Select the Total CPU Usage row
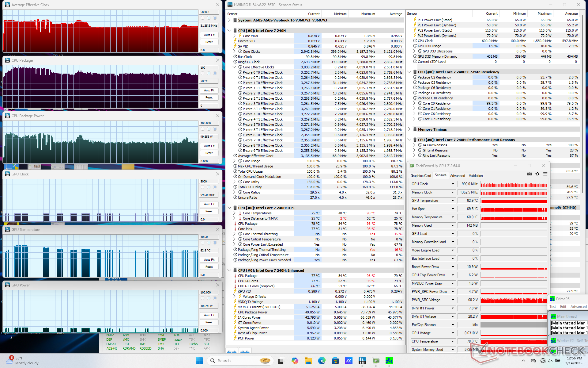This screenshot has height=368, width=588. pos(318,171)
